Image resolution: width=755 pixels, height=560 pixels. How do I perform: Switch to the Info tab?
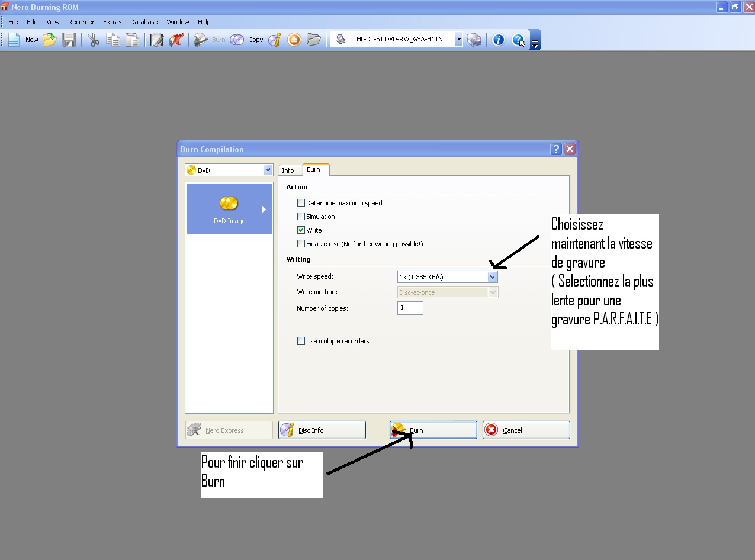click(288, 170)
